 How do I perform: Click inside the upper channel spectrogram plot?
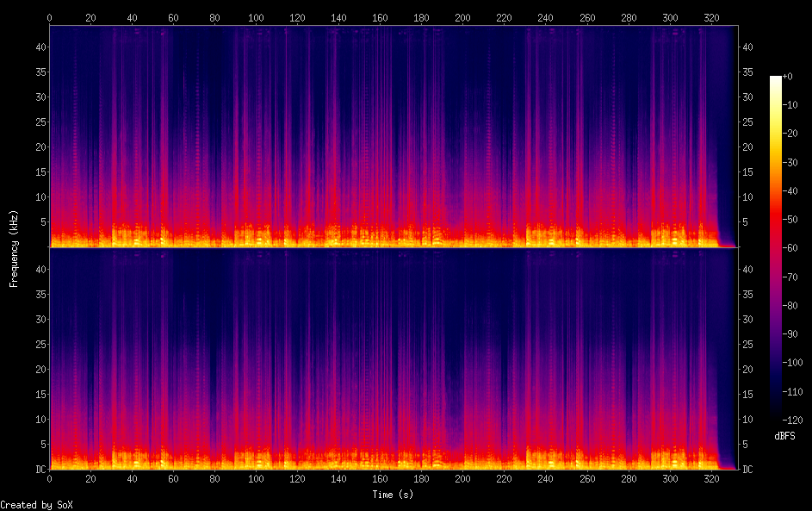394,136
